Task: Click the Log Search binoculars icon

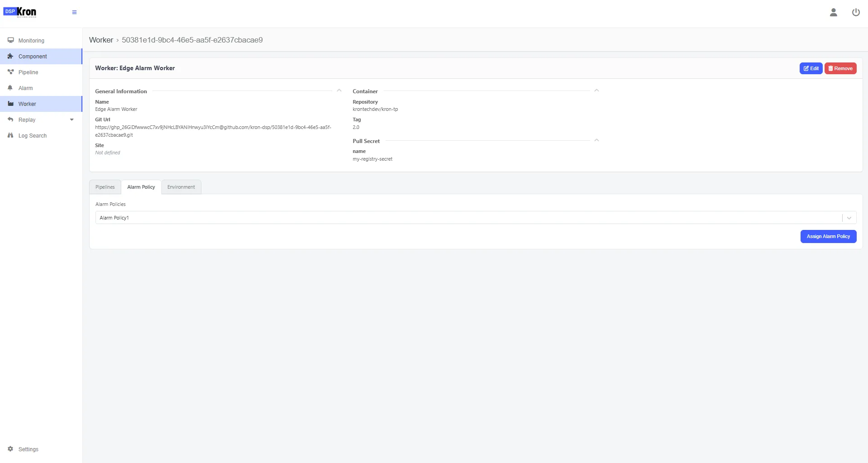Action: point(10,135)
